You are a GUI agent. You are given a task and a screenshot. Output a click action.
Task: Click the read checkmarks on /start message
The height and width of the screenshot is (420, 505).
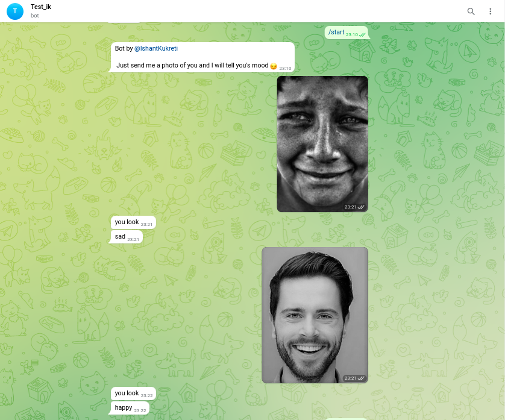coord(362,35)
